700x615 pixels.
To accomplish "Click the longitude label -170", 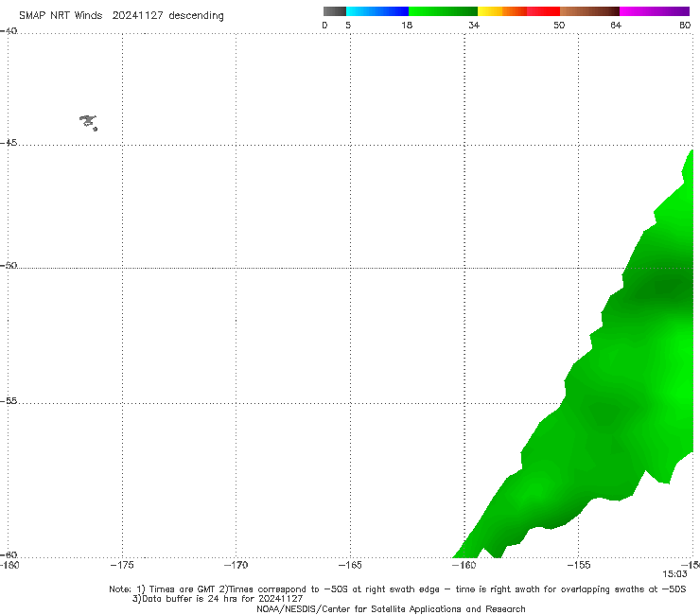I will coord(236,565).
